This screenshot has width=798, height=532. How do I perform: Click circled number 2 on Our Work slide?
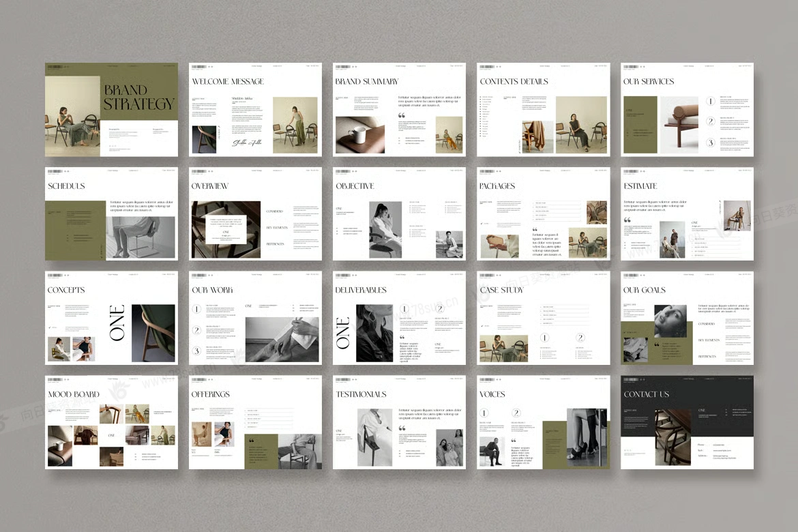197,330
